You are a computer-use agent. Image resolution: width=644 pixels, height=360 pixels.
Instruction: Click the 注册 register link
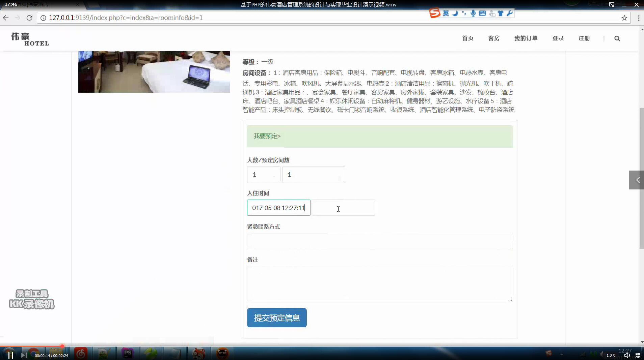(584, 38)
